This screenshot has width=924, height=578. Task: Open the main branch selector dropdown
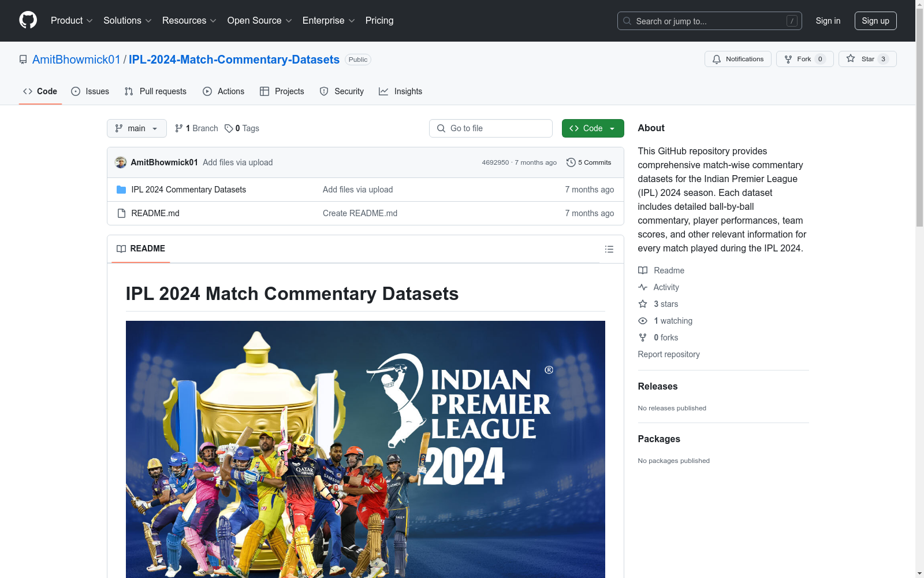tap(137, 128)
